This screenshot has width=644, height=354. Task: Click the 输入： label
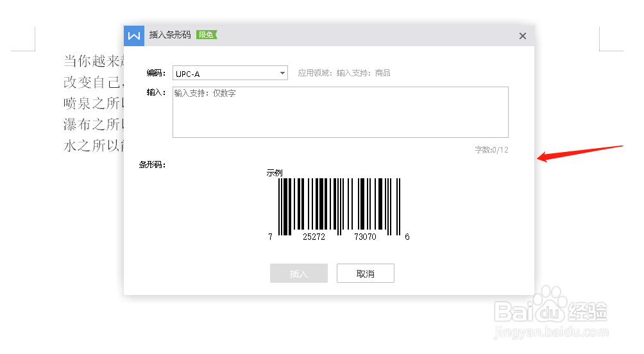(156, 92)
